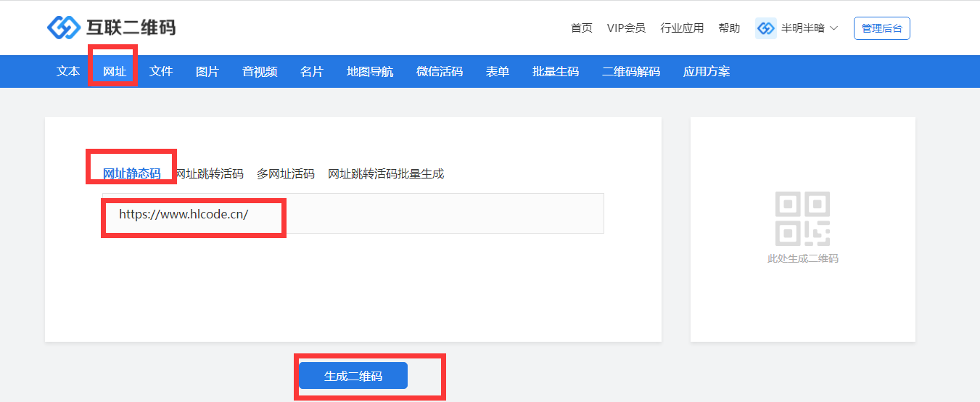Open the 帮助 link

pos(729,28)
